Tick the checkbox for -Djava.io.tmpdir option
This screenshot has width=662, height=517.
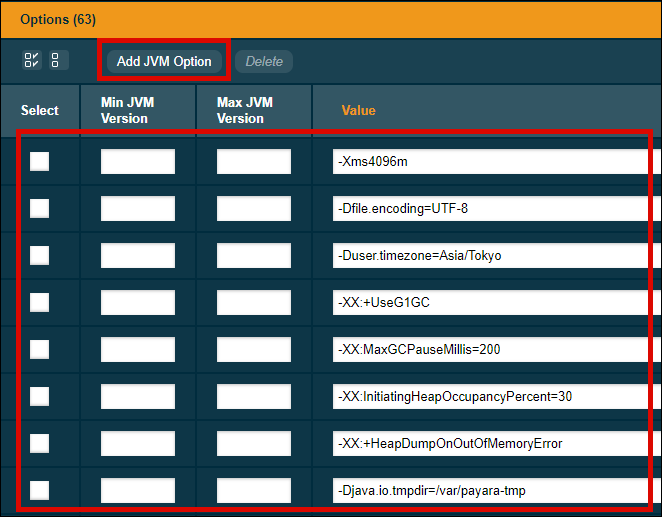(x=39, y=490)
